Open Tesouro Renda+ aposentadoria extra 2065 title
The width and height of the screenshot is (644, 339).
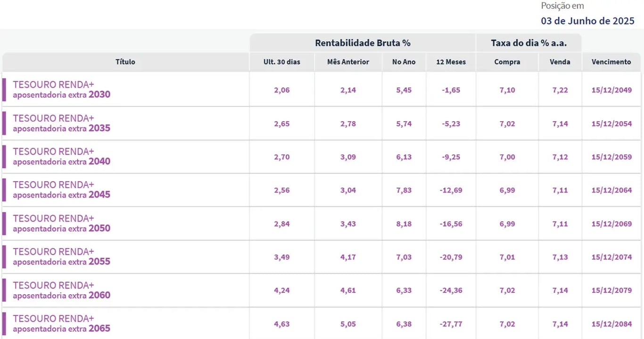click(61, 323)
